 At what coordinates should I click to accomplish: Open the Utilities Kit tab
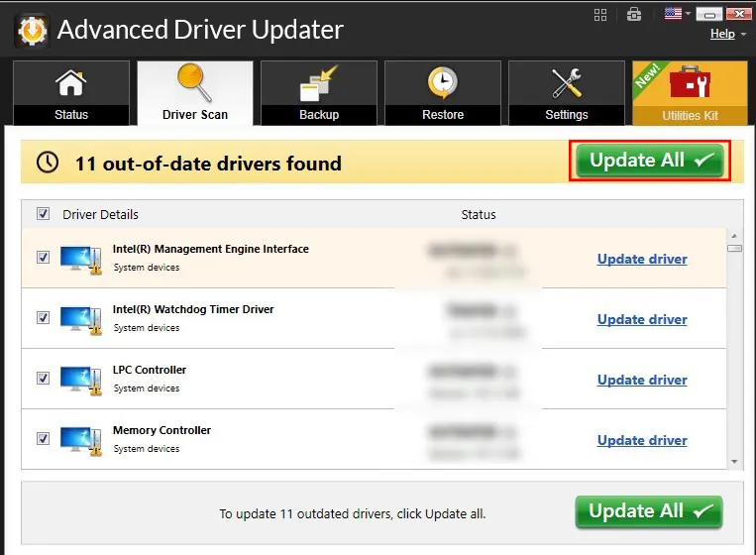pyautogui.click(x=690, y=93)
